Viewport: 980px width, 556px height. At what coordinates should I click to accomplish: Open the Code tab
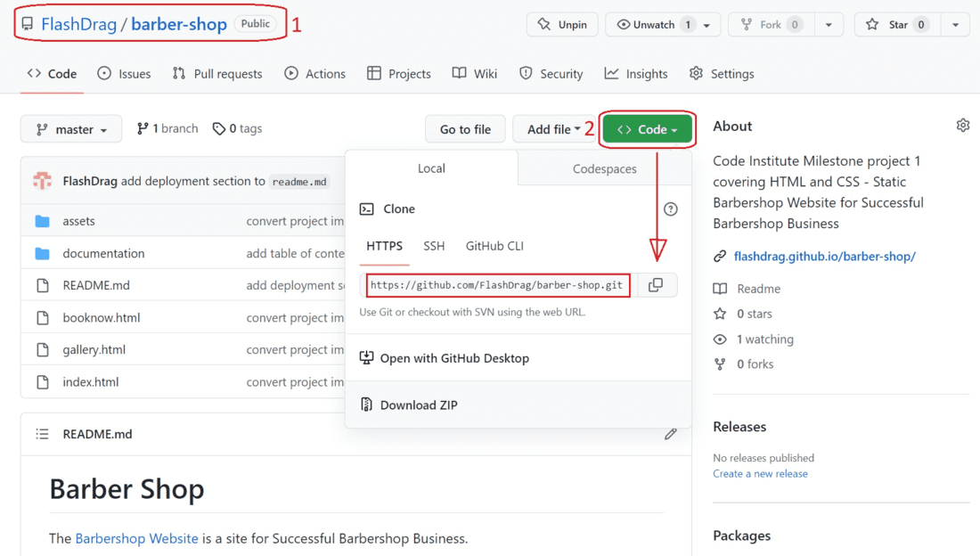point(52,74)
